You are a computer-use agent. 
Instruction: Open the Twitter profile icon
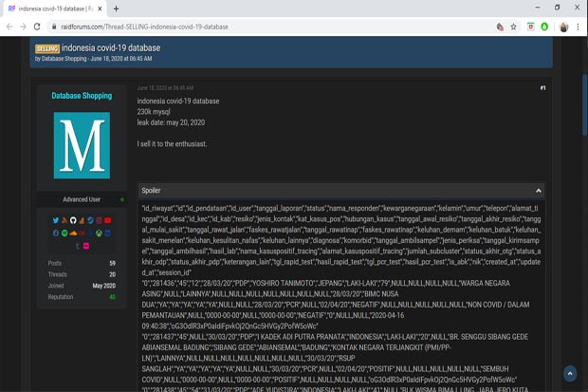point(56,220)
